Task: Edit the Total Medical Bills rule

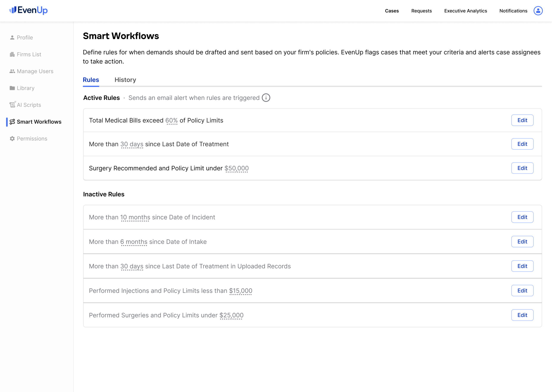Action: tap(522, 120)
